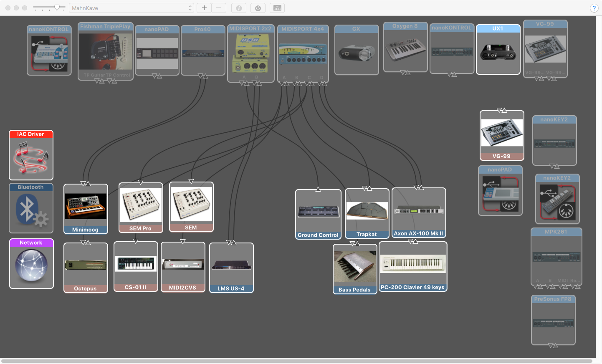This screenshot has width=602, height=364.
Task: Select the nanoKONTROL device beside Fishman TriplePlay
Action: click(49, 50)
